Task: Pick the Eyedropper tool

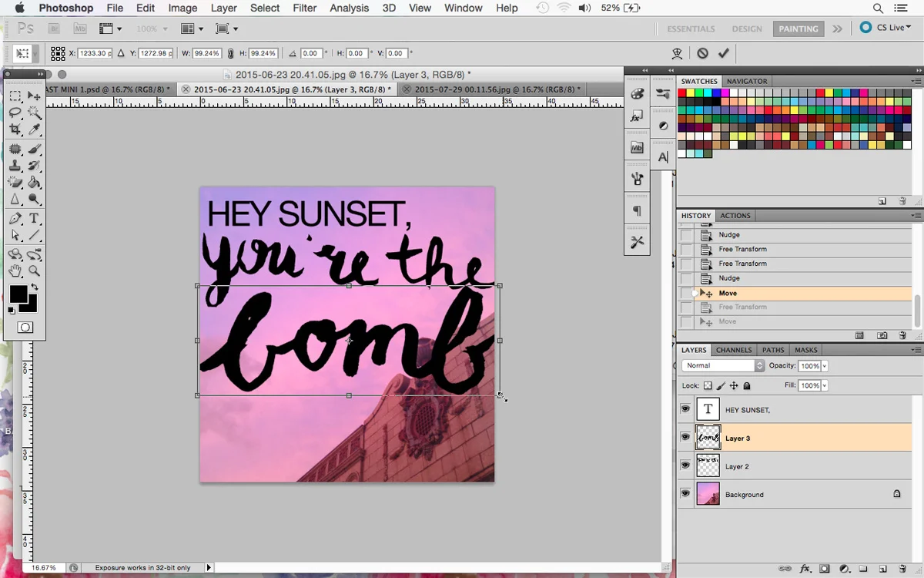Action: click(34, 130)
